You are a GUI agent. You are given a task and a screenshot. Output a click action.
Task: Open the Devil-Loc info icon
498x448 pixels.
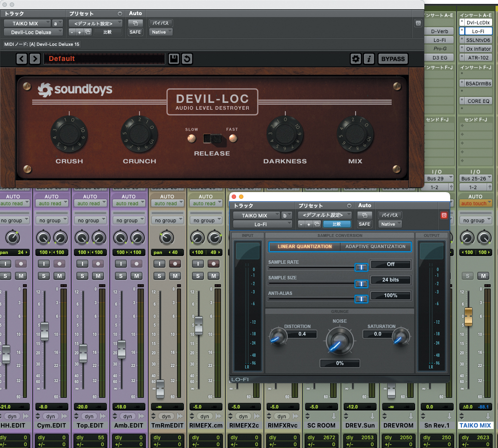click(369, 58)
